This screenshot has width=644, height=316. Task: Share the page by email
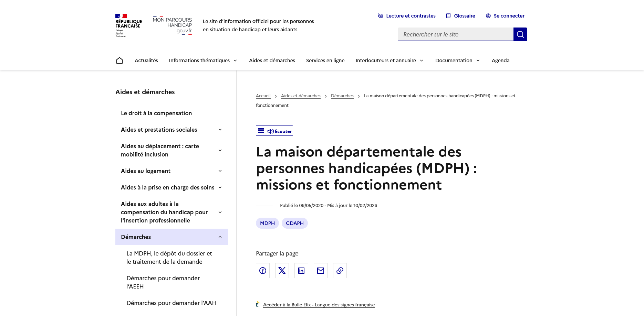tap(320, 271)
